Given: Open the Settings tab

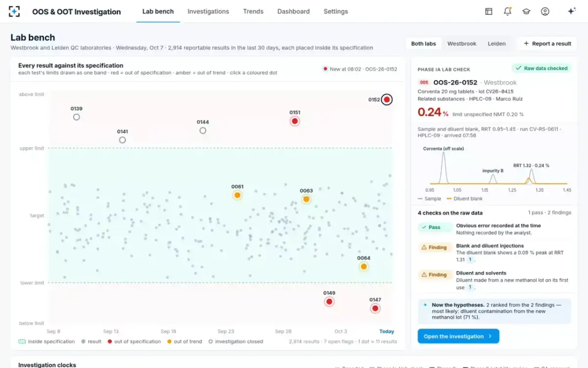Looking at the screenshot, I should tap(336, 11).
